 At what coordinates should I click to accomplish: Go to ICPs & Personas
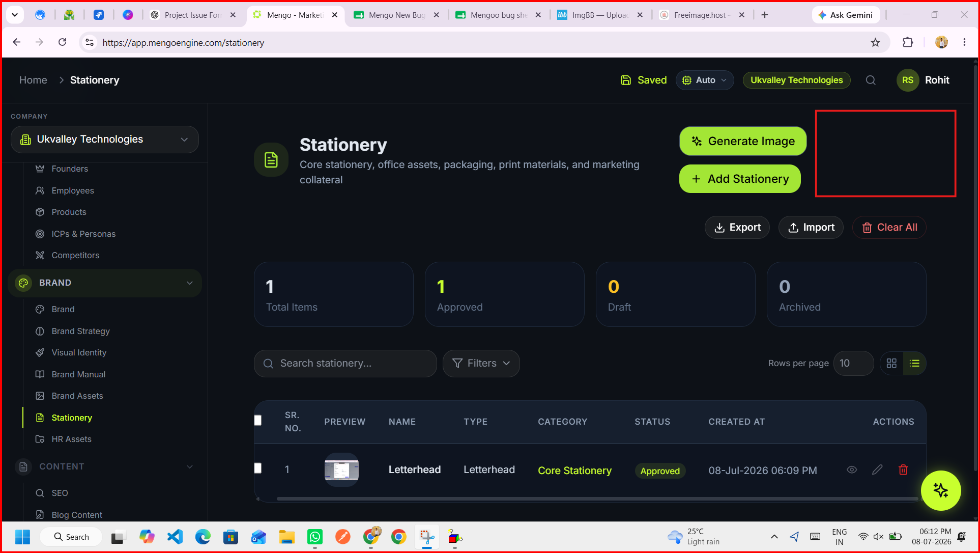coord(83,234)
